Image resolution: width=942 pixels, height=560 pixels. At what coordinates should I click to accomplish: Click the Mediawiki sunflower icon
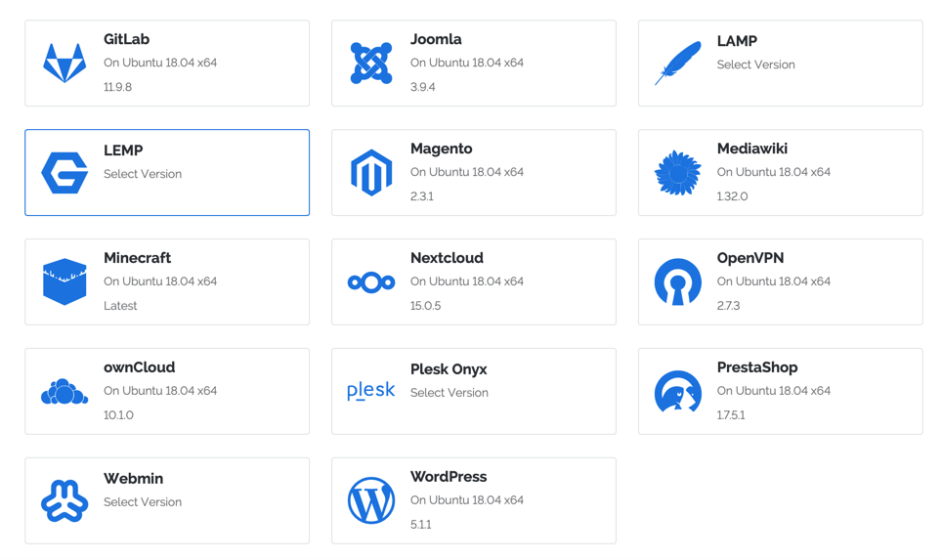[677, 172]
